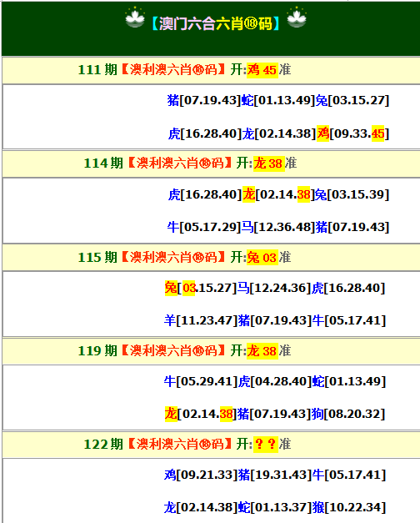Click the highlighted 龙 38 result in 119期
This screenshot has width=420, height=523.
click(262, 351)
